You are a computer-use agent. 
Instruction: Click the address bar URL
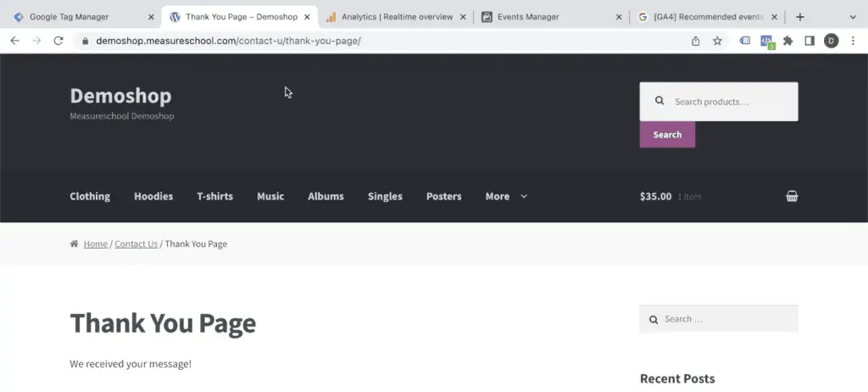(228, 41)
